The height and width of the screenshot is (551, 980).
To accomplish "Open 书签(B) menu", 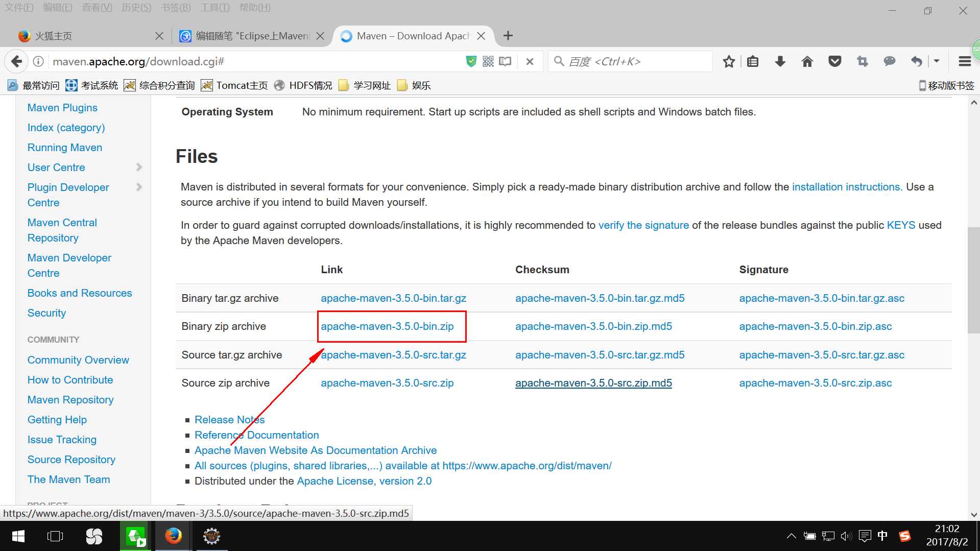I will point(176,8).
